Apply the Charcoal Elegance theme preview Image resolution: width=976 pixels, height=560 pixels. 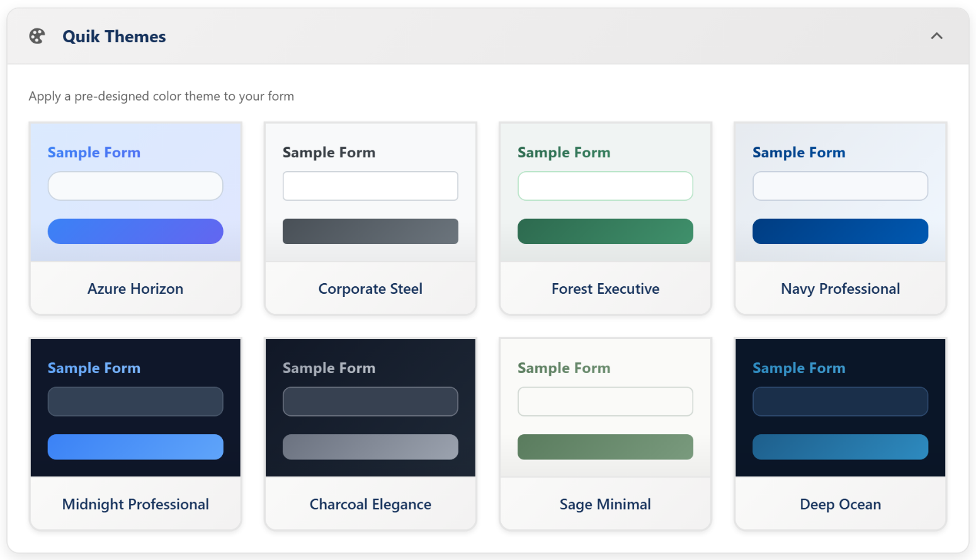(370, 408)
